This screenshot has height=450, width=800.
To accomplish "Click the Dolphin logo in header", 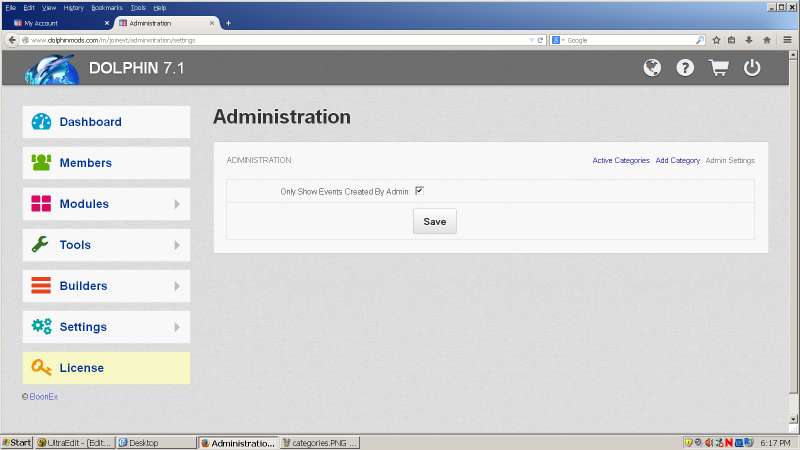I will 52,69.
